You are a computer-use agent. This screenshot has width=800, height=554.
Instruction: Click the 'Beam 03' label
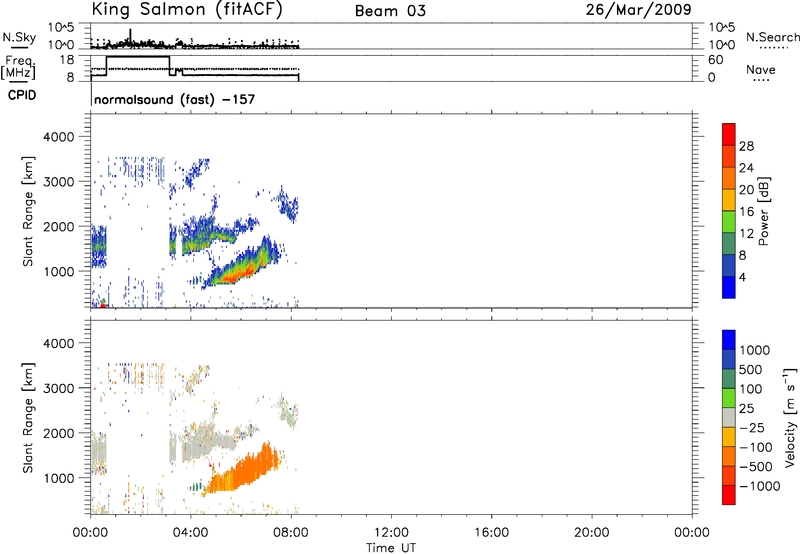click(x=390, y=11)
